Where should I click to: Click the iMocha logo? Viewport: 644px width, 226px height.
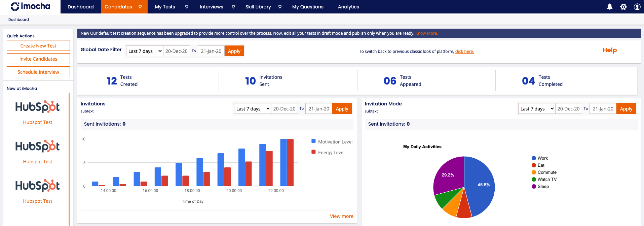[30, 6]
